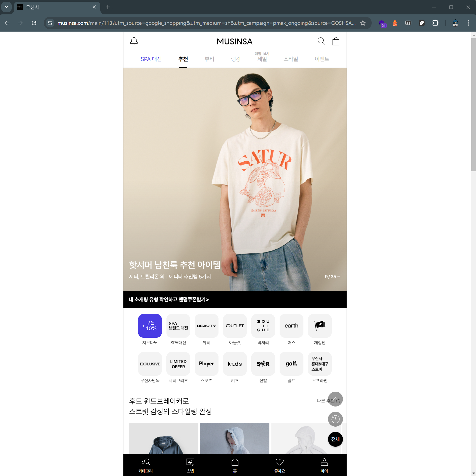Open the Chrome extensions puzzle icon
Screen dimensions: 476x476
point(435,23)
